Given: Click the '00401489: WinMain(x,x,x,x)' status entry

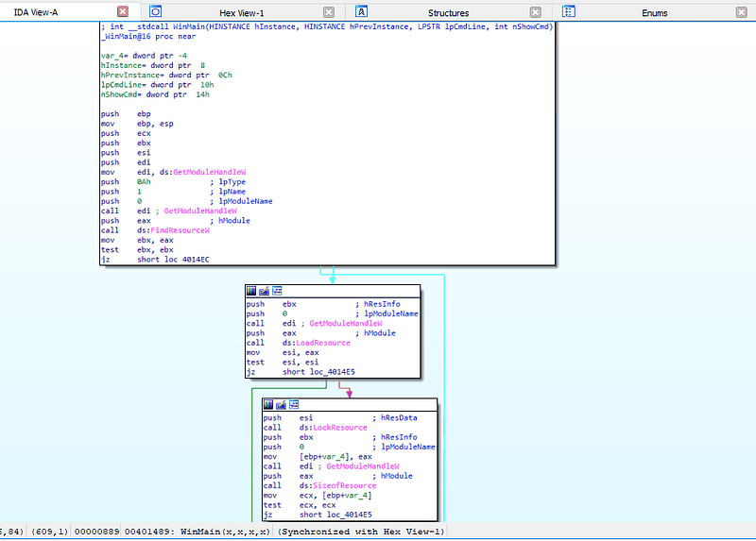Looking at the screenshot, I should pos(198,532).
